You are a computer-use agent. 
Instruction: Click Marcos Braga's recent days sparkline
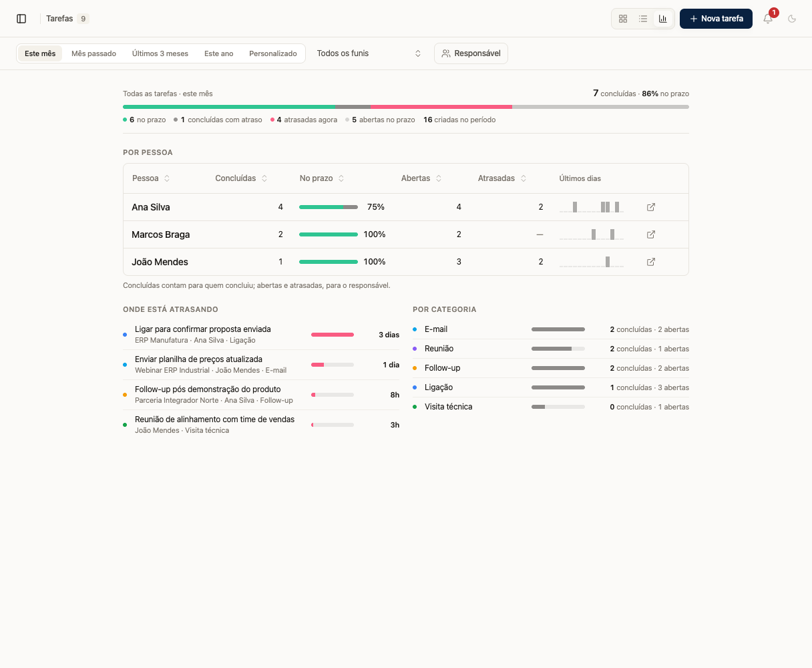[x=592, y=234]
